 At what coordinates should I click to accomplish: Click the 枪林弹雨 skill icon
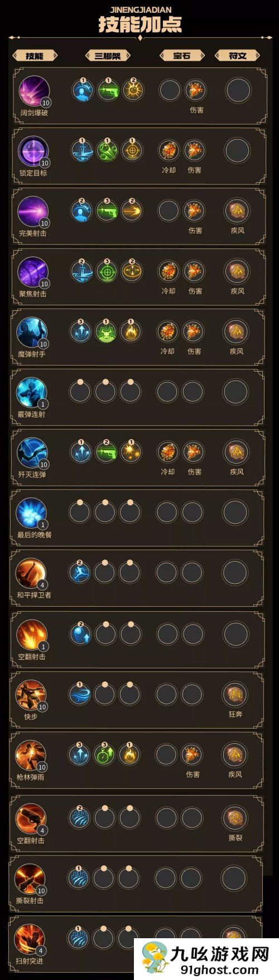point(30,755)
